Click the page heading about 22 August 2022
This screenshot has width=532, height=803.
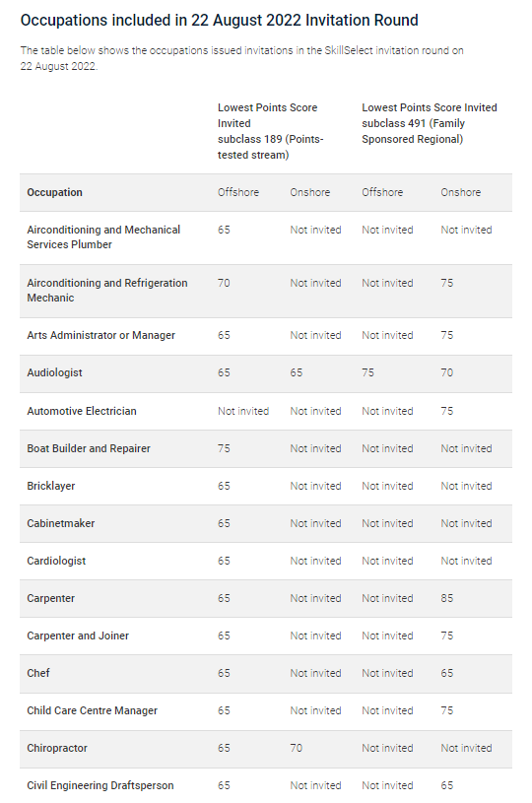tap(219, 21)
